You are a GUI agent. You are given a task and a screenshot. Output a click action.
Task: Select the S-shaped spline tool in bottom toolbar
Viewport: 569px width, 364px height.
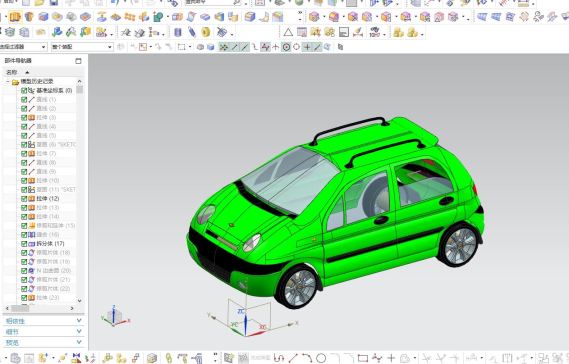click(x=279, y=358)
